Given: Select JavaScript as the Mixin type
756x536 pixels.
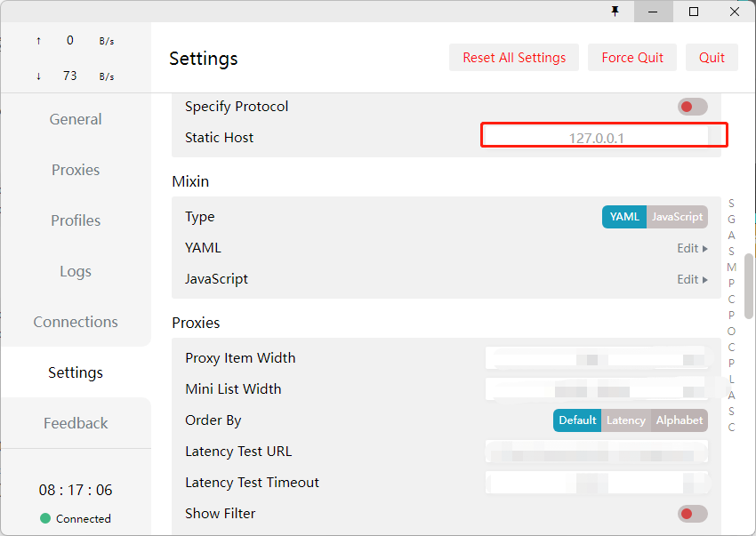Looking at the screenshot, I should point(677,217).
